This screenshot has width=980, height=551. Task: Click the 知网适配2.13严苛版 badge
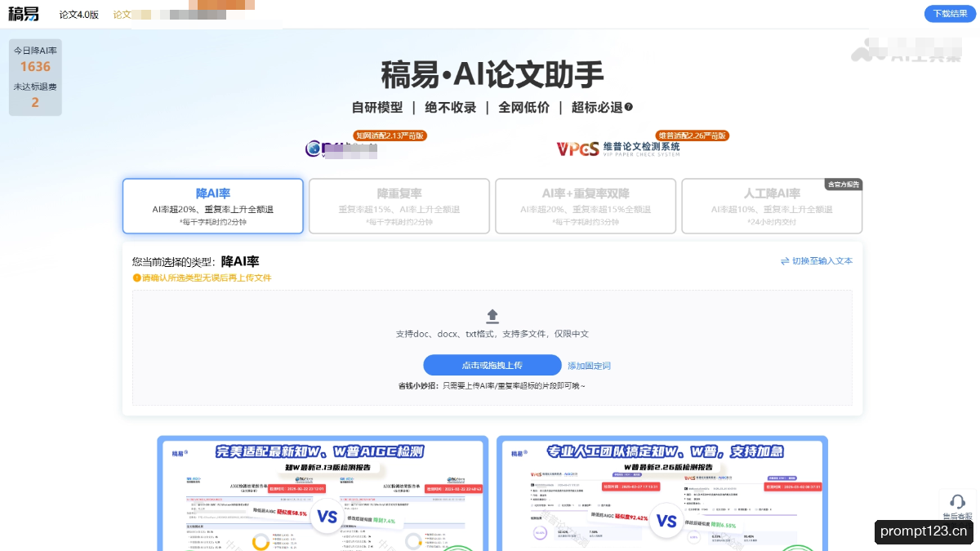[x=390, y=136]
